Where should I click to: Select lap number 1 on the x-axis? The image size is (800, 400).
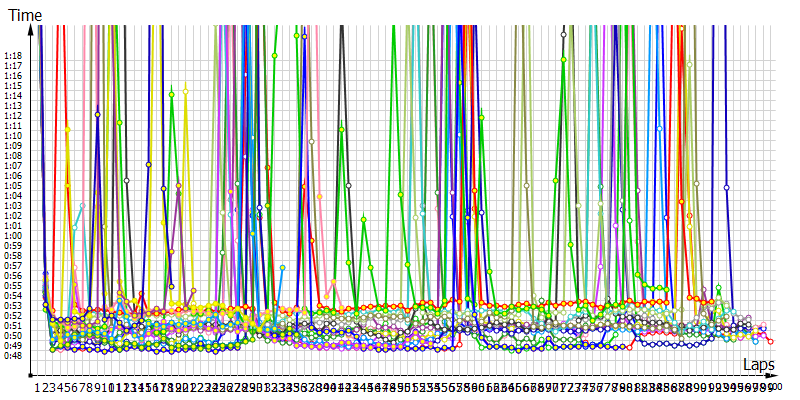tap(39, 387)
